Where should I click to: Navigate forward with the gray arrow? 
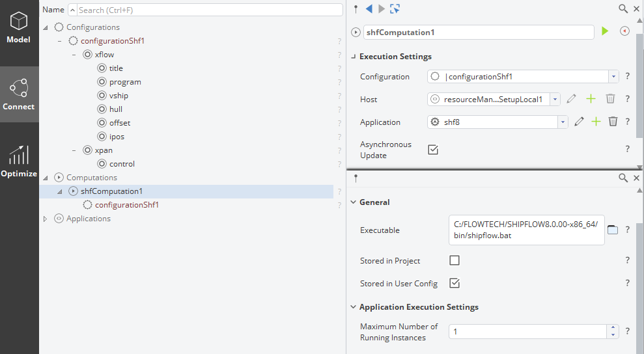382,8
